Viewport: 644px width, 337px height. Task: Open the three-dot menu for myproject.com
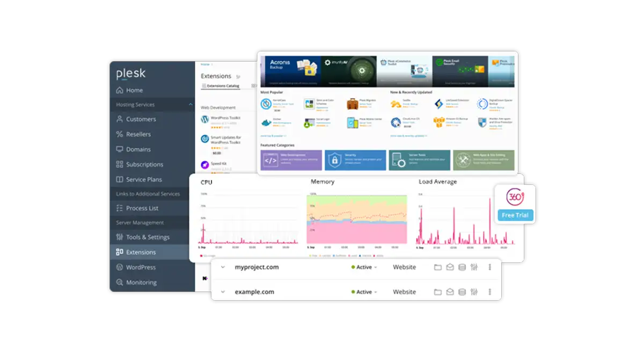pyautogui.click(x=489, y=267)
